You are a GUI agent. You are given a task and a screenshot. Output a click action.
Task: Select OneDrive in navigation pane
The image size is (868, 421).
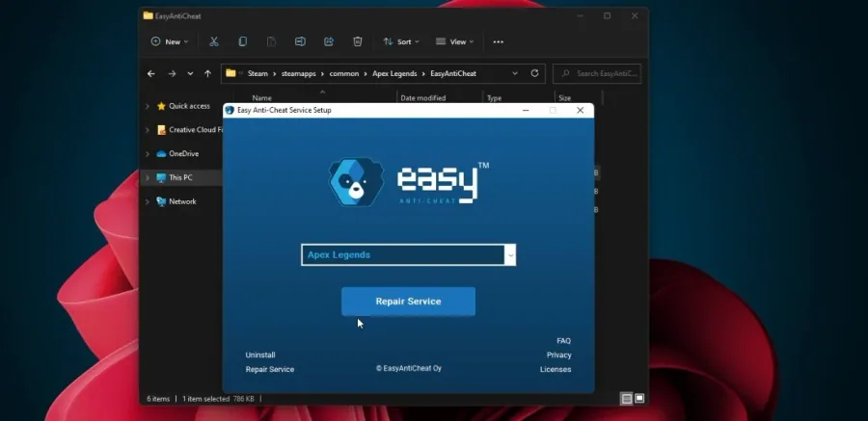point(183,154)
